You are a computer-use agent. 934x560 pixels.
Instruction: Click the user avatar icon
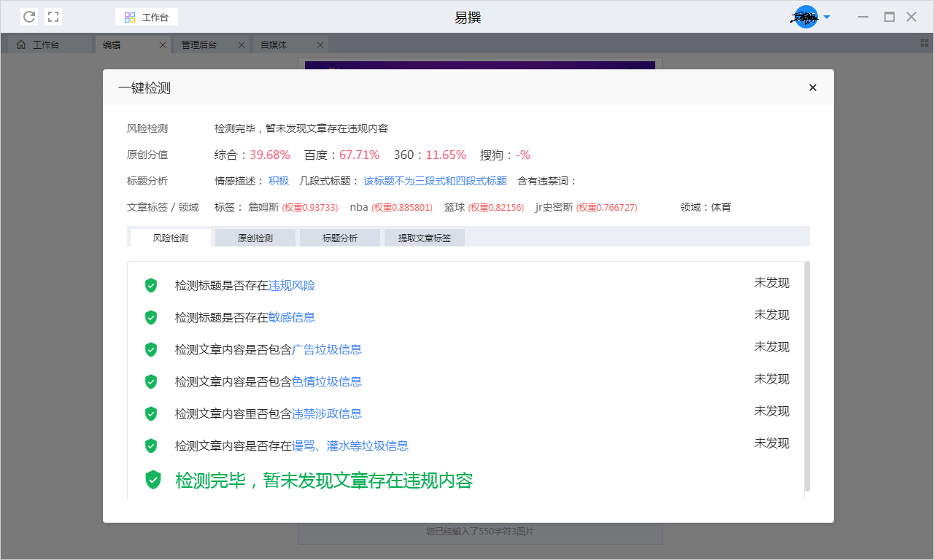806,17
